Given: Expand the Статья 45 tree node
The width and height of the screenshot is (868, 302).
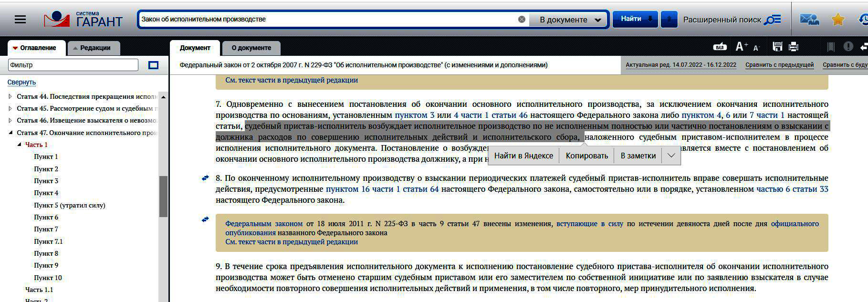Looking at the screenshot, I should click(x=10, y=108).
